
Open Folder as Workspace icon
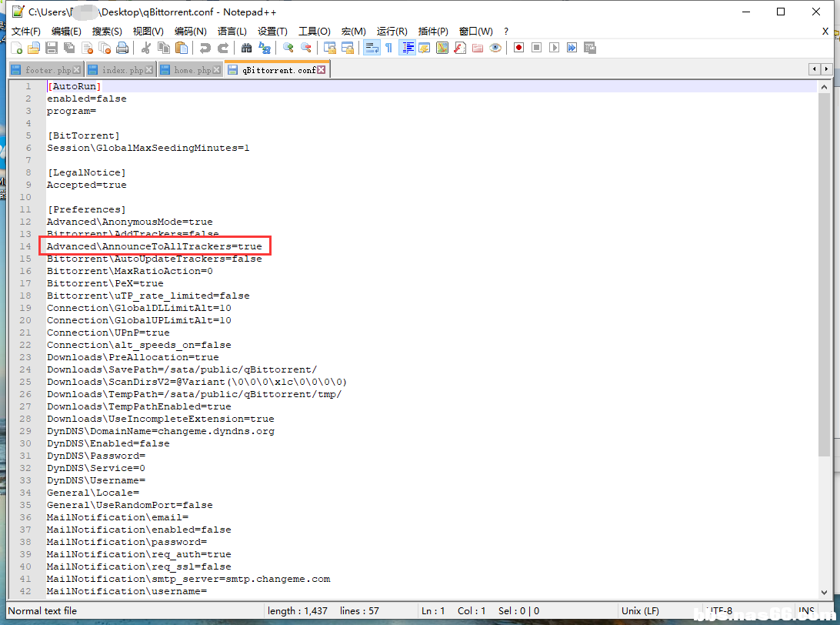pyautogui.click(x=478, y=48)
